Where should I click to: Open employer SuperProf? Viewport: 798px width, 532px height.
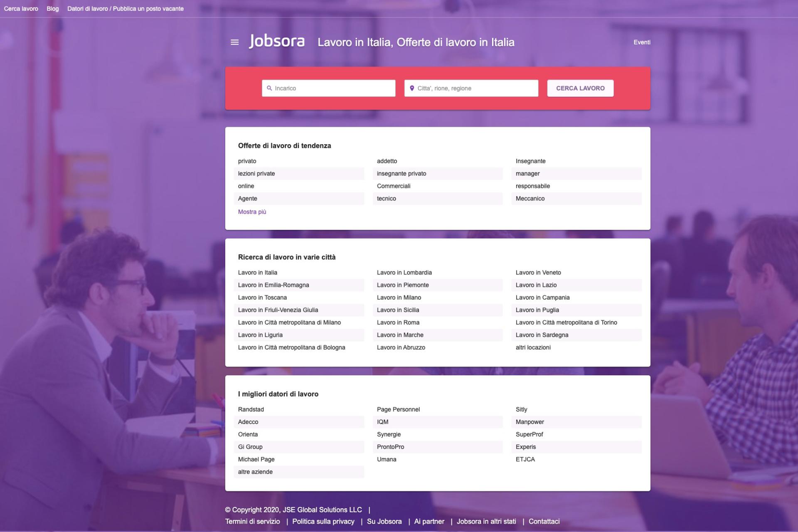[x=530, y=434]
